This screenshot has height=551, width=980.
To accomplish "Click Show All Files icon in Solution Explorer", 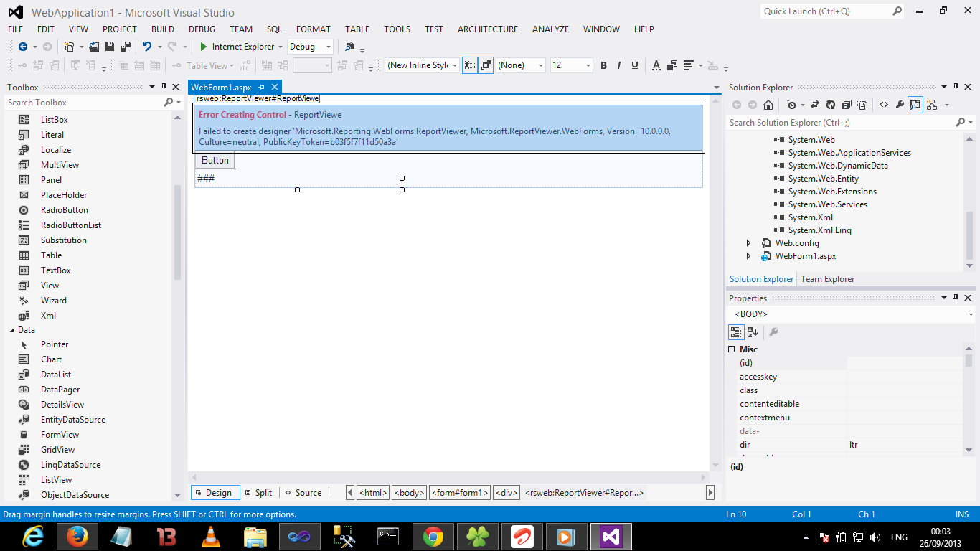I will pyautogui.click(x=862, y=105).
